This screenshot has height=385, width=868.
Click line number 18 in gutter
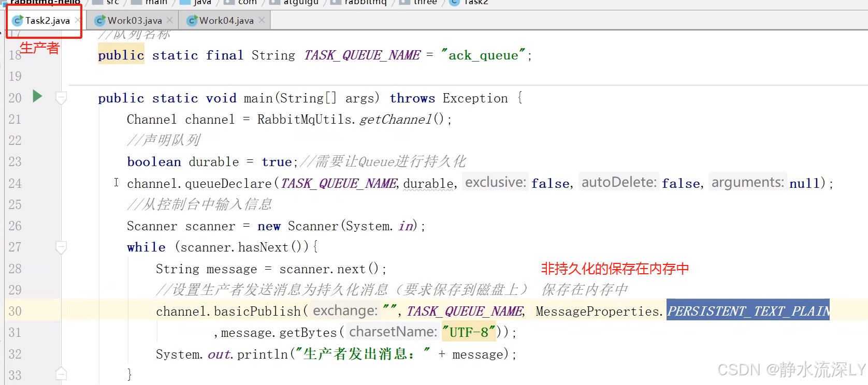[x=15, y=55]
